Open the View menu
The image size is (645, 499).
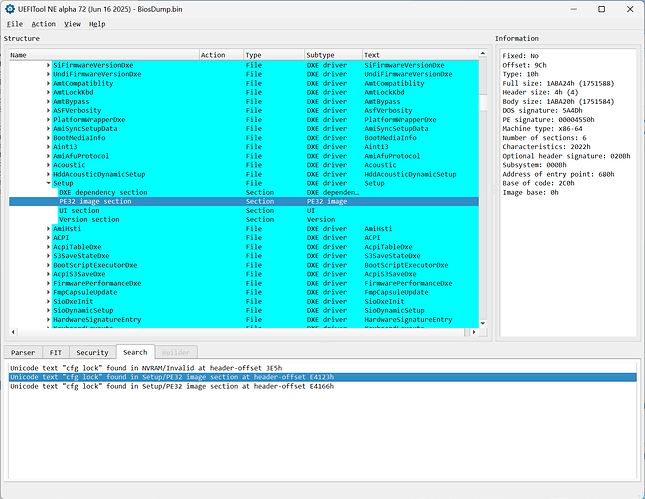click(72, 24)
